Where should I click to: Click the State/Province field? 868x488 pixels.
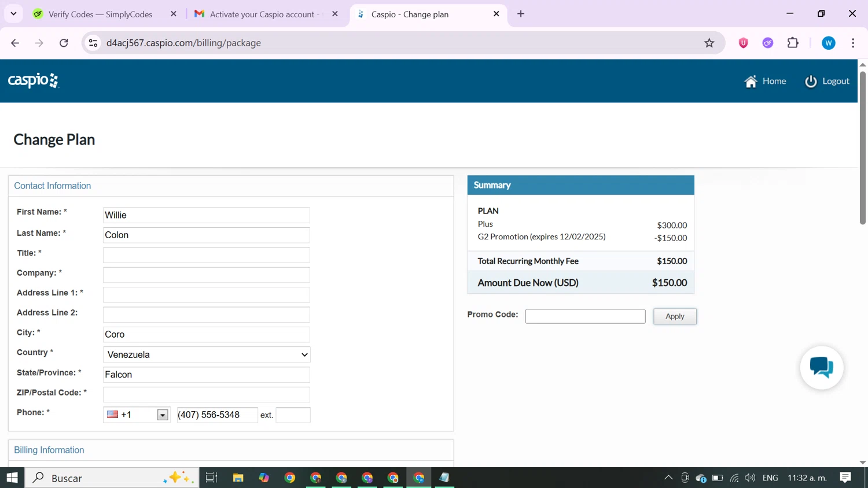[x=207, y=375]
